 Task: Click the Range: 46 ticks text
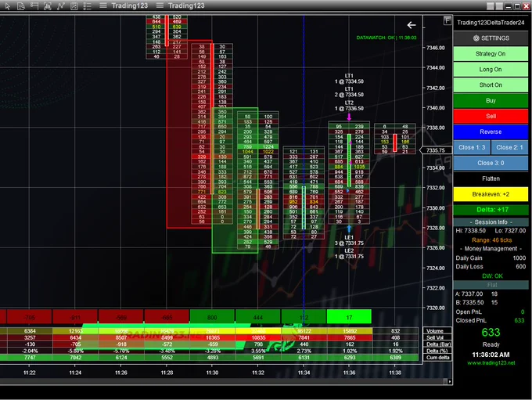point(491,240)
